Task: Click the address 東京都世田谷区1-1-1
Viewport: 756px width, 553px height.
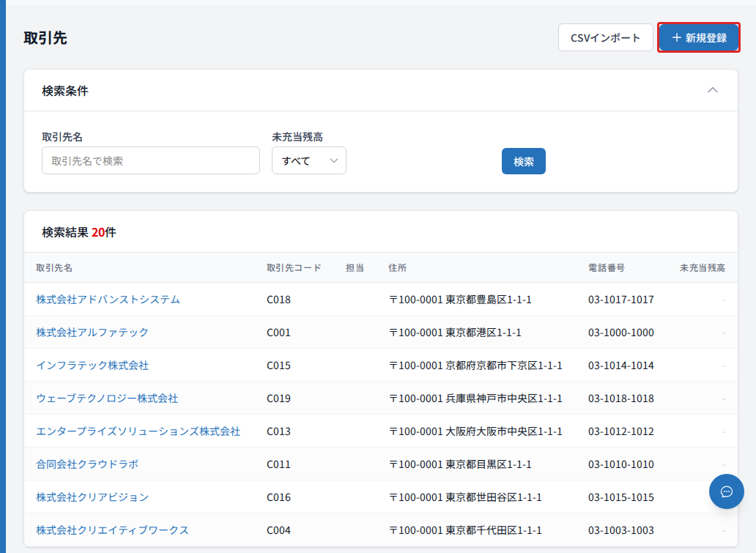Action: tap(494, 497)
